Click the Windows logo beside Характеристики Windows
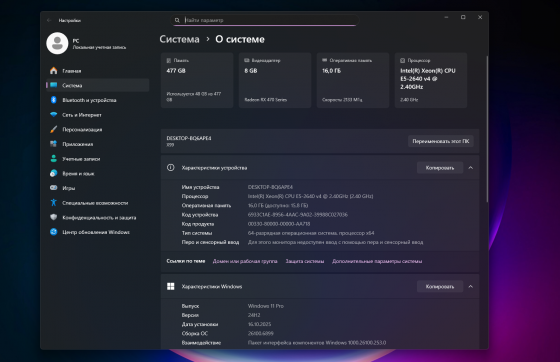The height and width of the screenshot is (362, 560). (171, 286)
